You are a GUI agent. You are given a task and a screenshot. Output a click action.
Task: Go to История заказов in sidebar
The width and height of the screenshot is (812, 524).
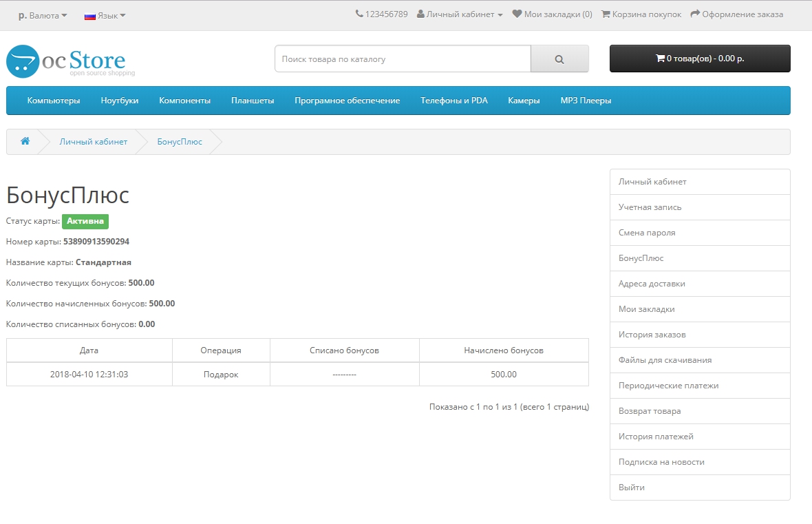click(x=652, y=335)
